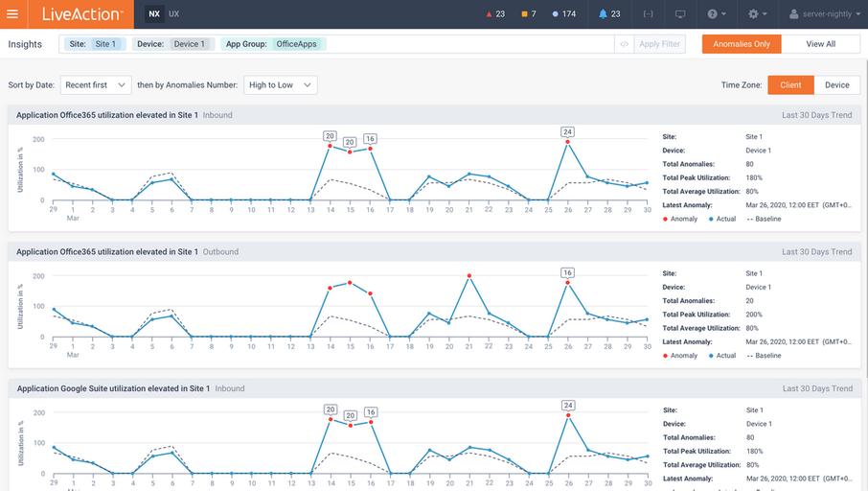This screenshot has height=491, width=868.
Task: Click Last 30 Days Trend in Office365 Inbound card
Action: 816,115
